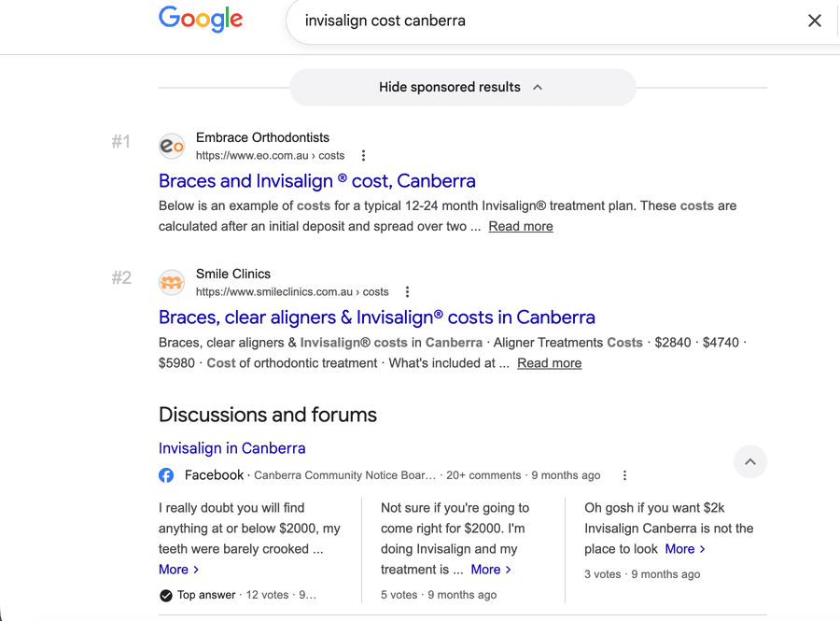The width and height of the screenshot is (840, 621).
Task: Click More on the 'Oh gosh' comment
Action: 685,549
